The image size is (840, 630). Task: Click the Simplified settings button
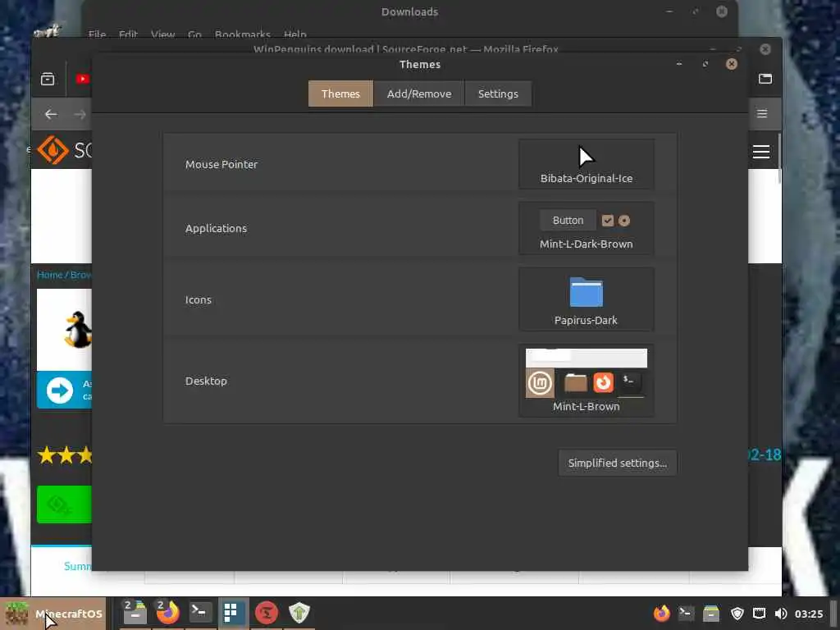(x=617, y=463)
